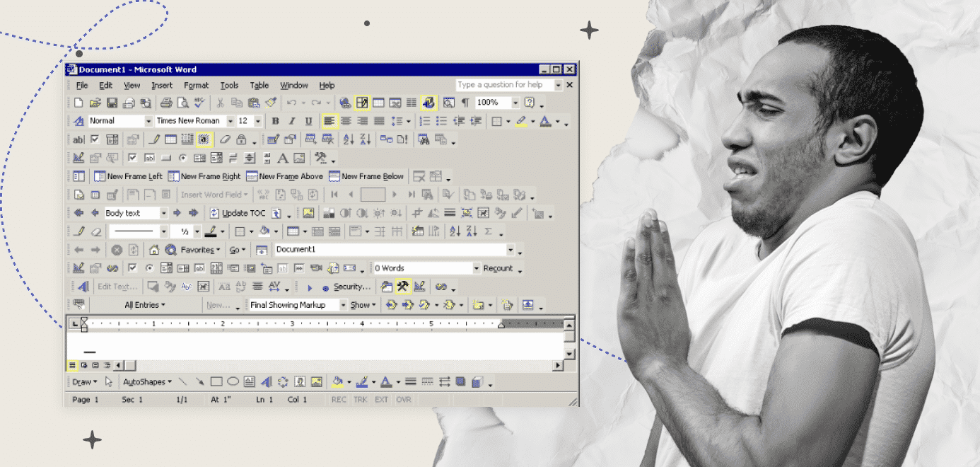Toggle the Underline formatting button
980x467 pixels.
(x=308, y=122)
